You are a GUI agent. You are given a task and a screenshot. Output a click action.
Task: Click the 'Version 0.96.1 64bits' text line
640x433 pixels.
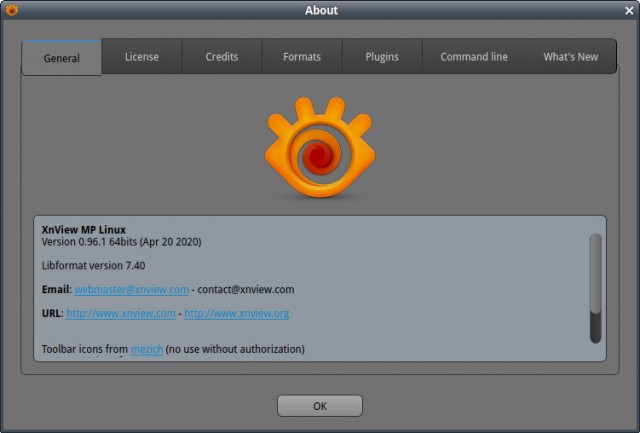[122, 242]
